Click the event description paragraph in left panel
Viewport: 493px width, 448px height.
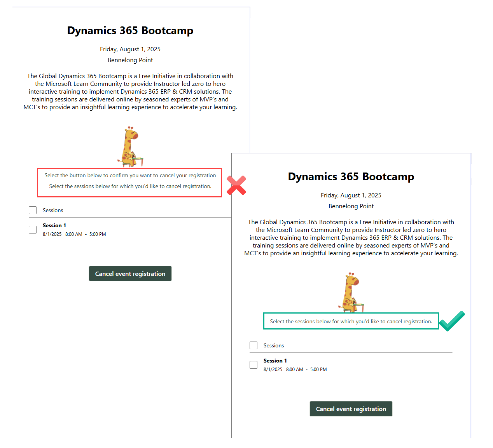click(130, 92)
